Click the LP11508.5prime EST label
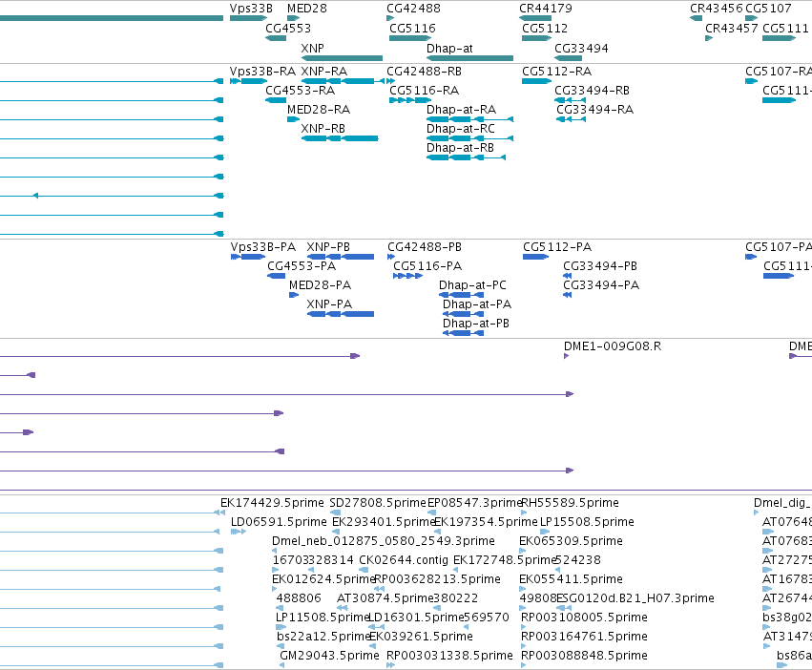Screen dimensions: 812x670 [x=323, y=618]
